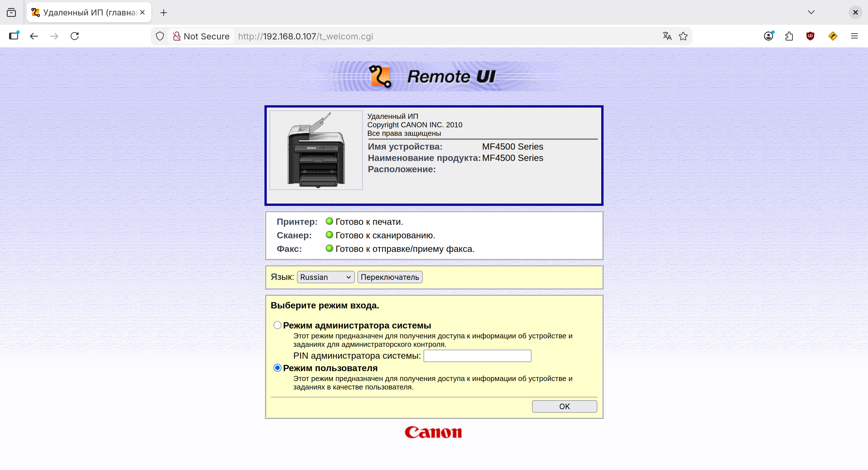Open the hamburger application menu
Screen dimensions: 868x470
(854, 36)
